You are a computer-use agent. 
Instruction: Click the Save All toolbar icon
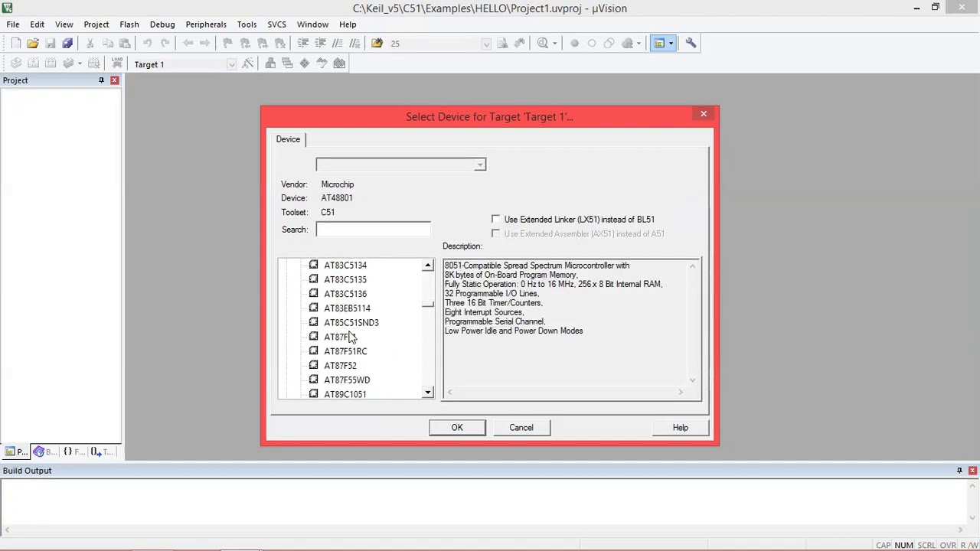click(x=67, y=44)
